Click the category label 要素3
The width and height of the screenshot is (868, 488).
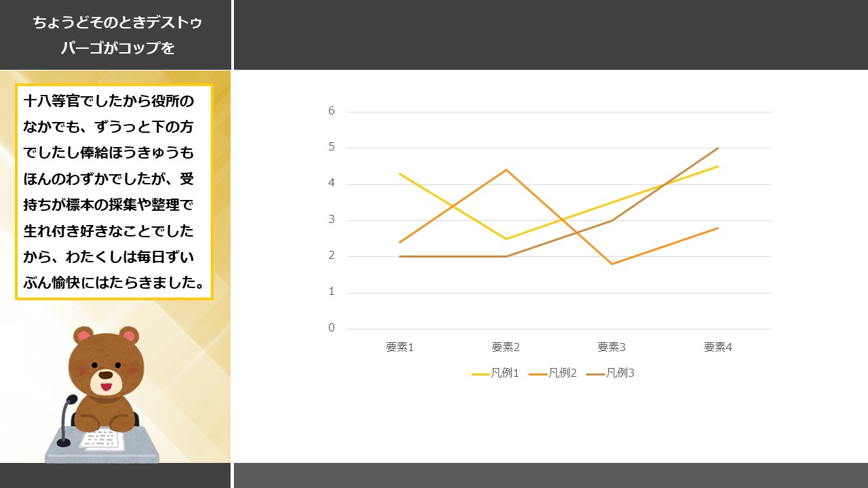612,347
